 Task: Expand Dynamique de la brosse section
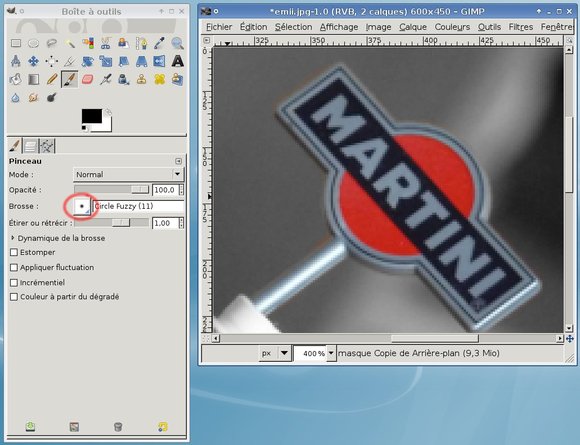(58, 238)
